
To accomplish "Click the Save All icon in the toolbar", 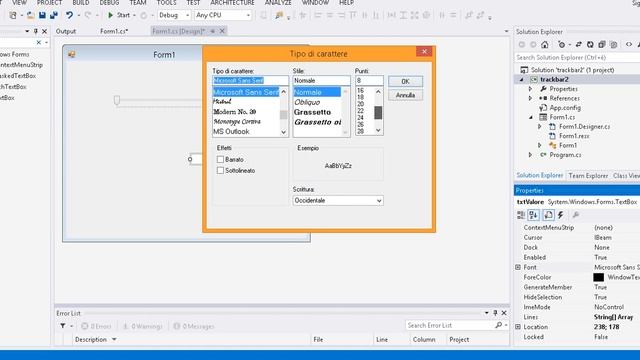I will point(53,15).
